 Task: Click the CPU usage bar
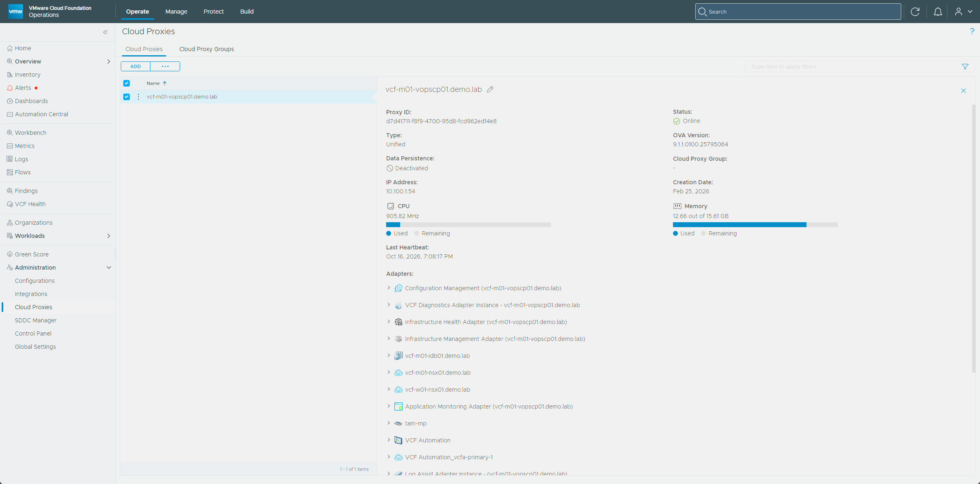click(469, 225)
